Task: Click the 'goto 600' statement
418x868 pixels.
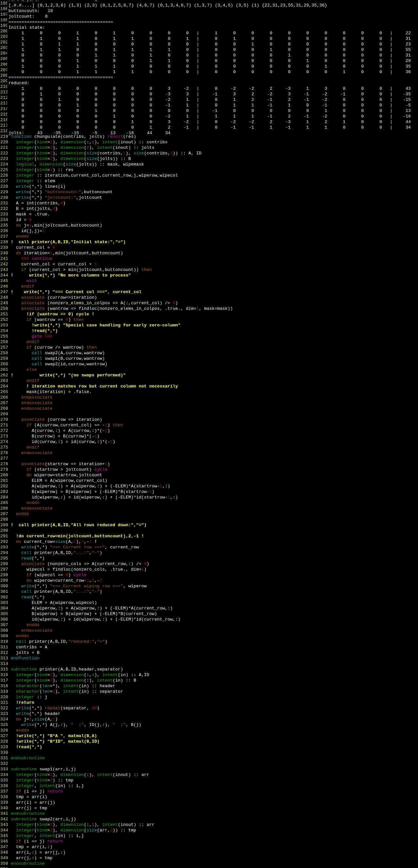Action: 42,336
